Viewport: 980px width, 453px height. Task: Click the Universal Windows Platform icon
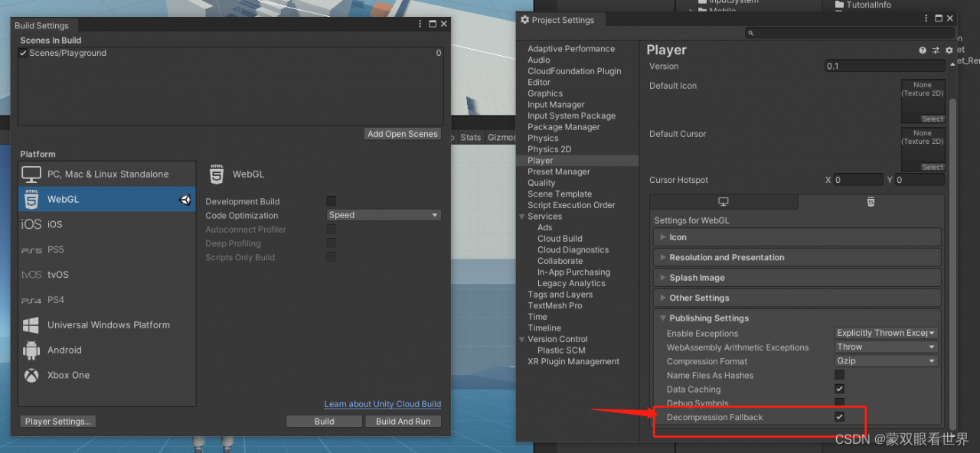31,324
